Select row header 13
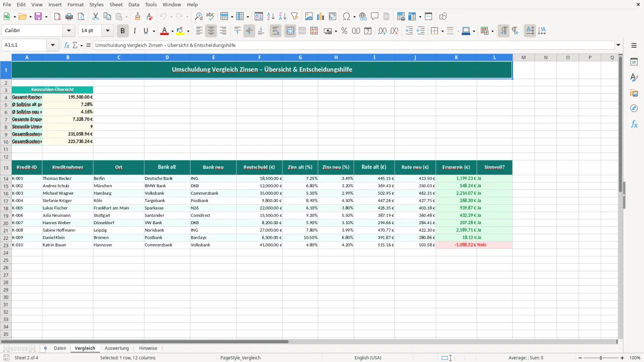 [x=6, y=167]
